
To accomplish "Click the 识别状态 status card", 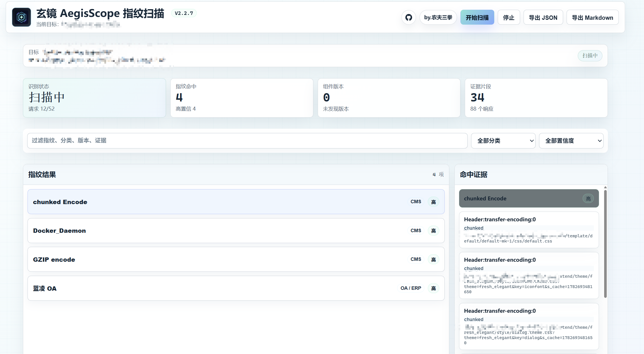I will (x=94, y=98).
